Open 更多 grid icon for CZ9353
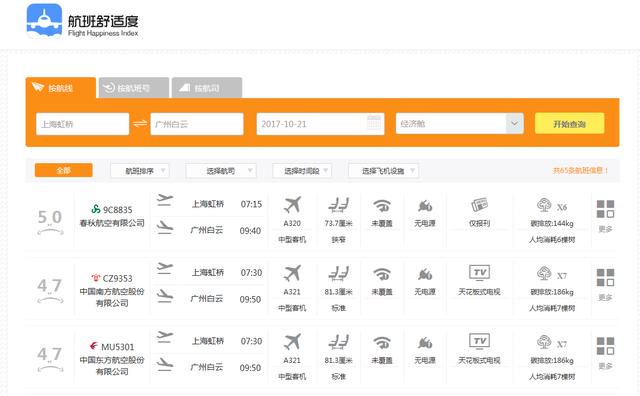This screenshot has height=396, width=640. pos(605,277)
